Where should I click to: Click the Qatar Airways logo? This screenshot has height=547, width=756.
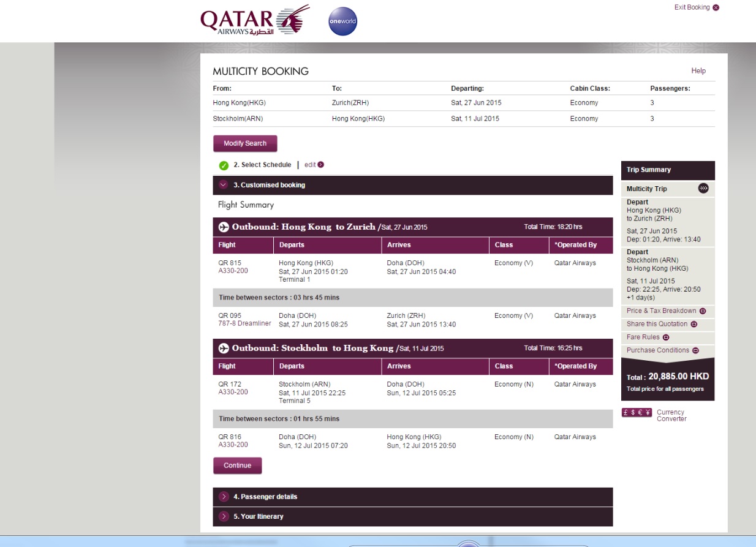coord(254,21)
